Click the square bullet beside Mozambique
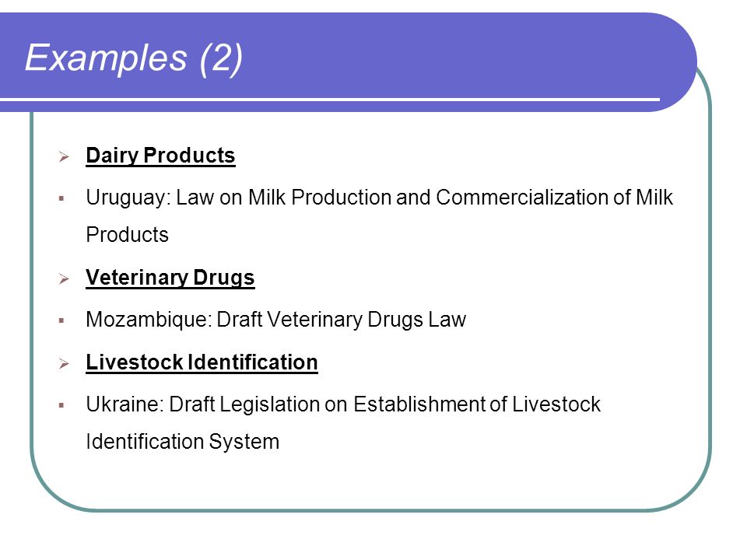Image resolution: width=747 pixels, height=560 pixels. point(61,320)
